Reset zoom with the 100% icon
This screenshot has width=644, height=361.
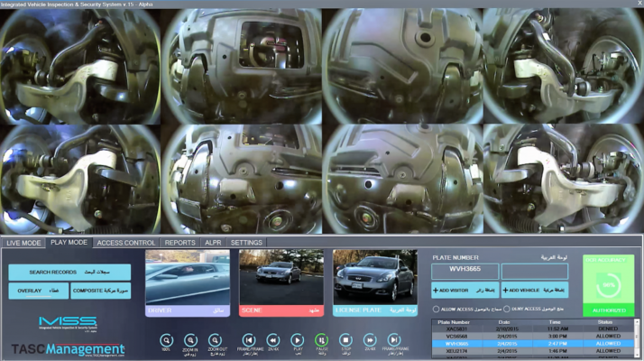[x=166, y=340]
